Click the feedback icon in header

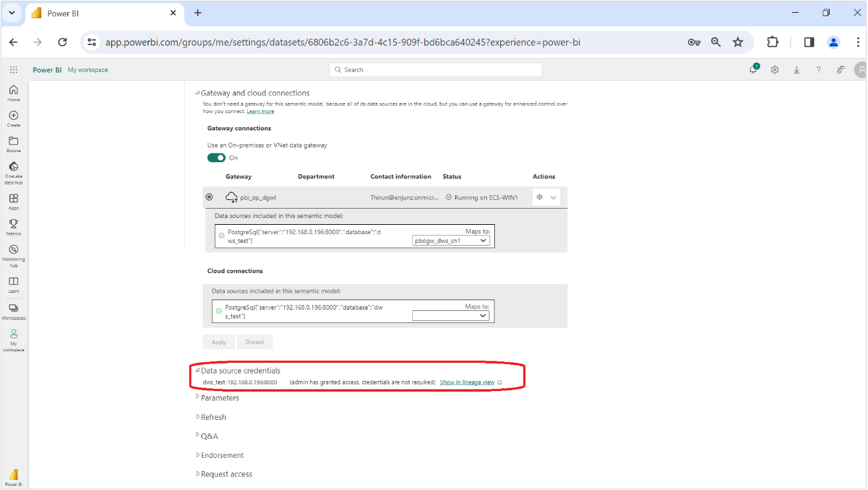[840, 70]
